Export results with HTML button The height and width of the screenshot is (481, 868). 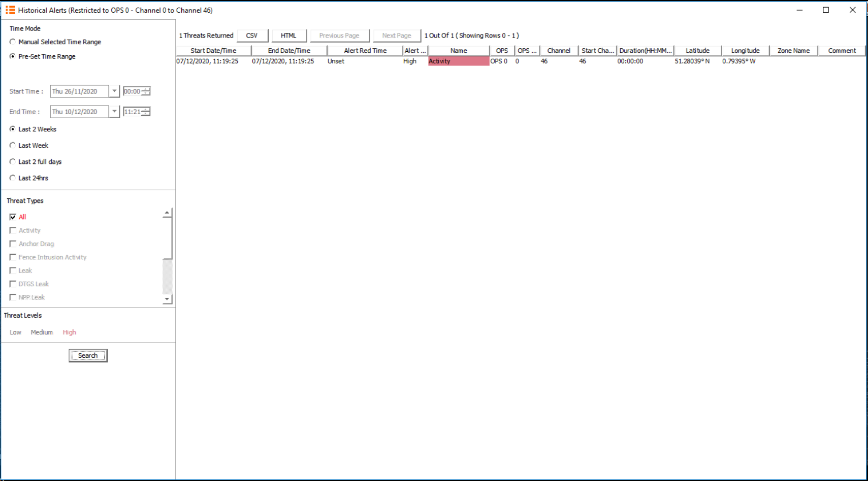(x=288, y=36)
